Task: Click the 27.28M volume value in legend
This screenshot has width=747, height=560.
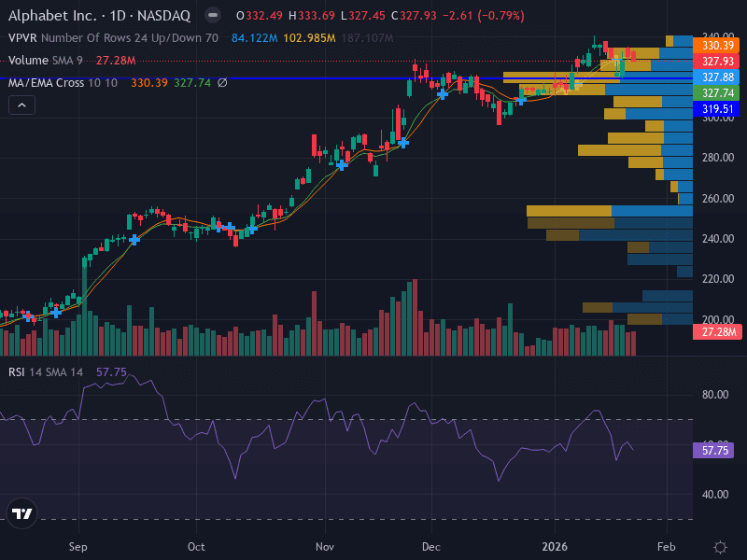Action: click(x=116, y=61)
